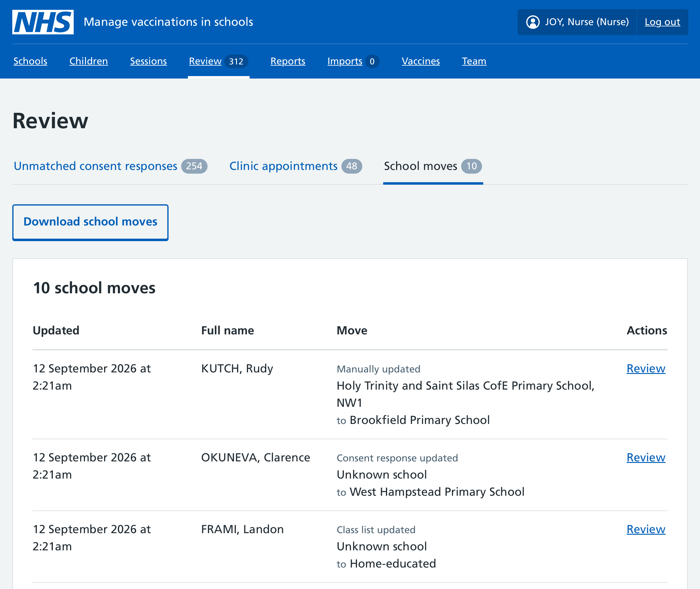Click the Full name column header

[227, 331]
